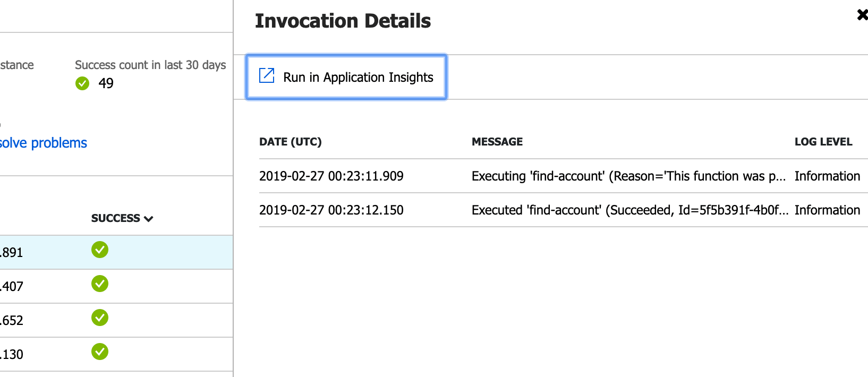Image resolution: width=868 pixels, height=377 pixels.
Task: Click the external-link icon beside Run in Application Insights
Action: point(267,75)
